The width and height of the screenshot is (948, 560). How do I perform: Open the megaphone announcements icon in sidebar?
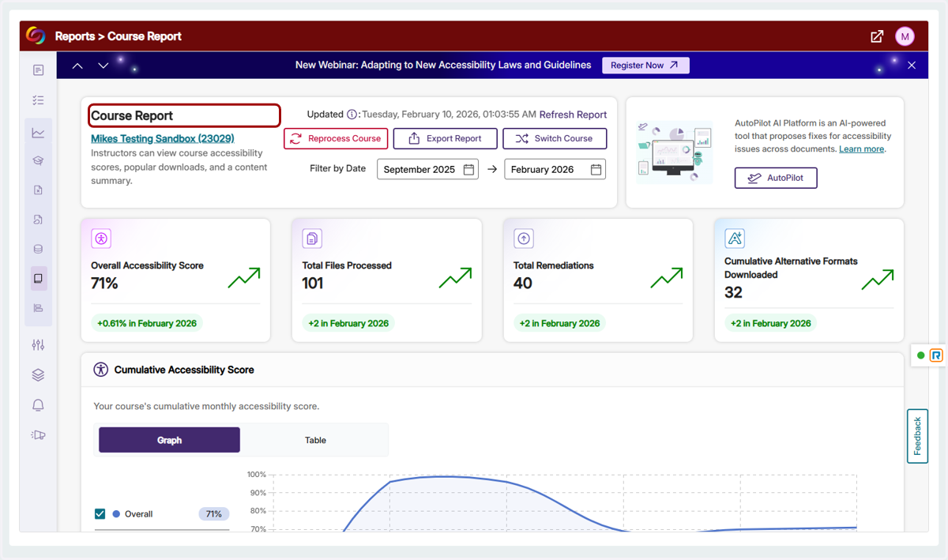(38, 434)
